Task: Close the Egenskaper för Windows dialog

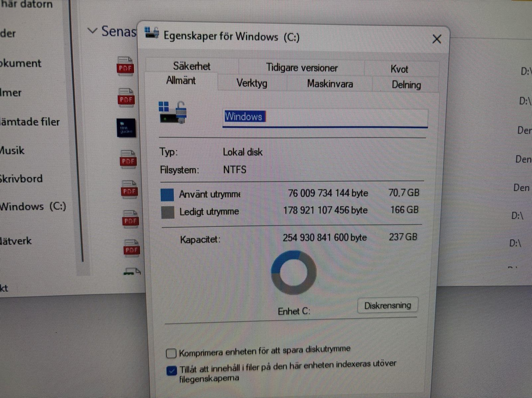Action: coord(437,39)
